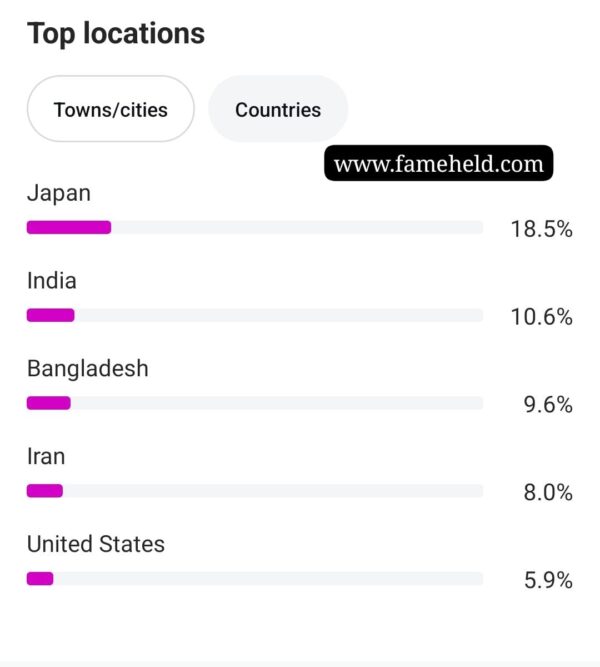
Task: Click the 5.9% value for United States
Action: coord(548,580)
